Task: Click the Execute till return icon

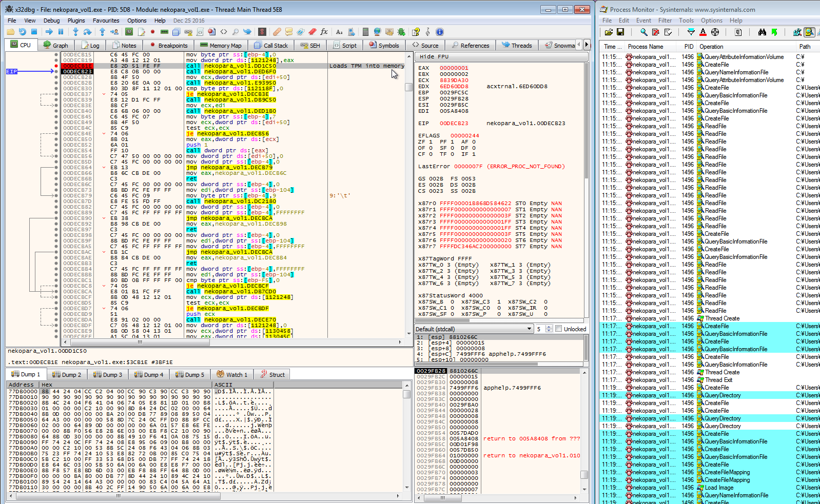Action: (x=102, y=32)
